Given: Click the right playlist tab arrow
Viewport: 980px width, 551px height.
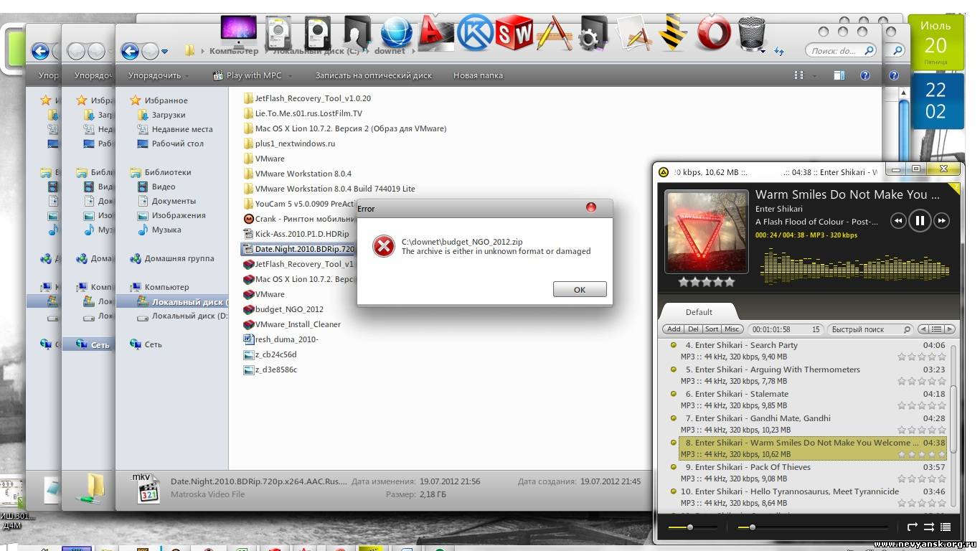Looking at the screenshot, I should coord(950,329).
